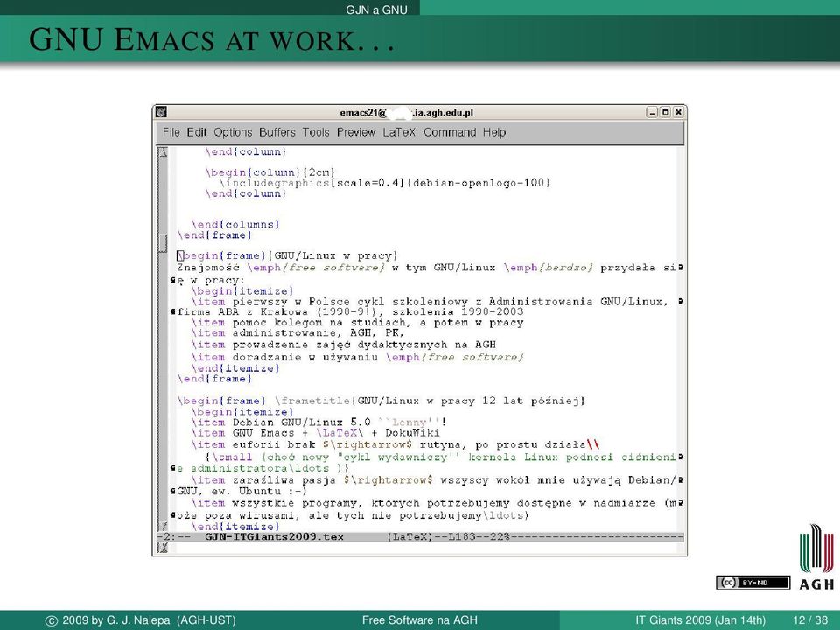Click the line '\end{columns}'
This screenshot has width=840, height=630.
point(235,225)
